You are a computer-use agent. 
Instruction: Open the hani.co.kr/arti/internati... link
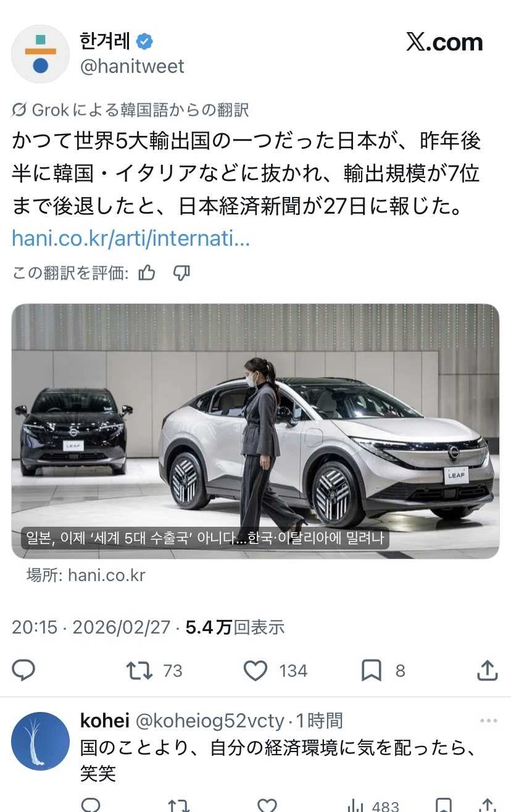(131, 238)
